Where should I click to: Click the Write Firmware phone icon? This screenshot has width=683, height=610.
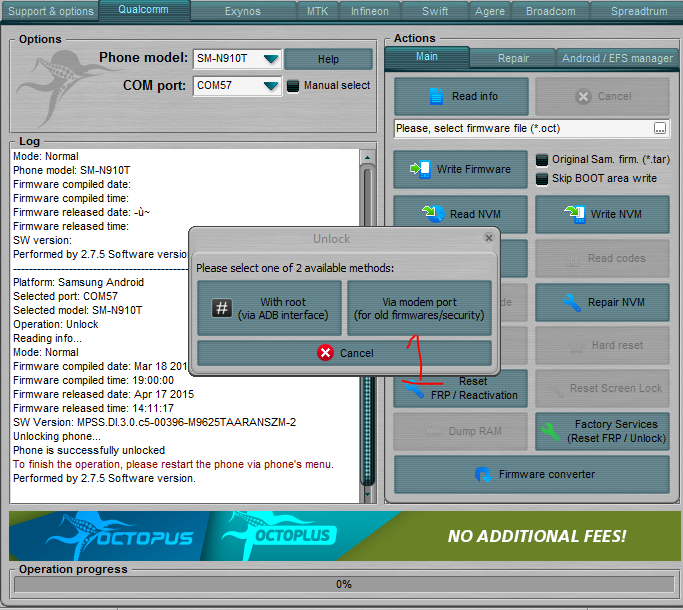421,169
